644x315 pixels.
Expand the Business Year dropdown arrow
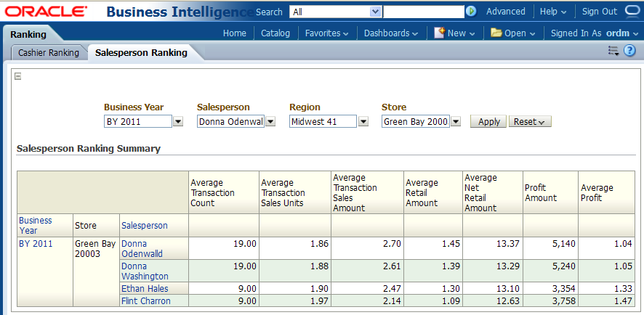tap(178, 122)
